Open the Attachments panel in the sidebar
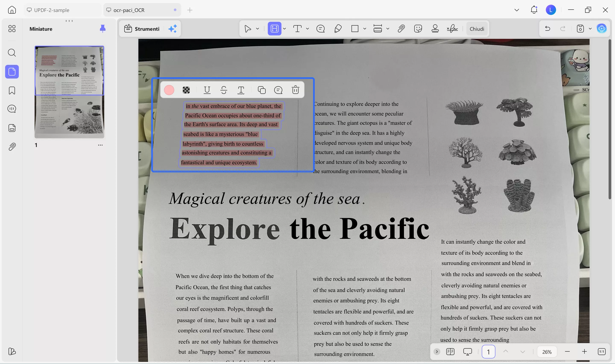This screenshot has height=364, width=615. (12, 146)
